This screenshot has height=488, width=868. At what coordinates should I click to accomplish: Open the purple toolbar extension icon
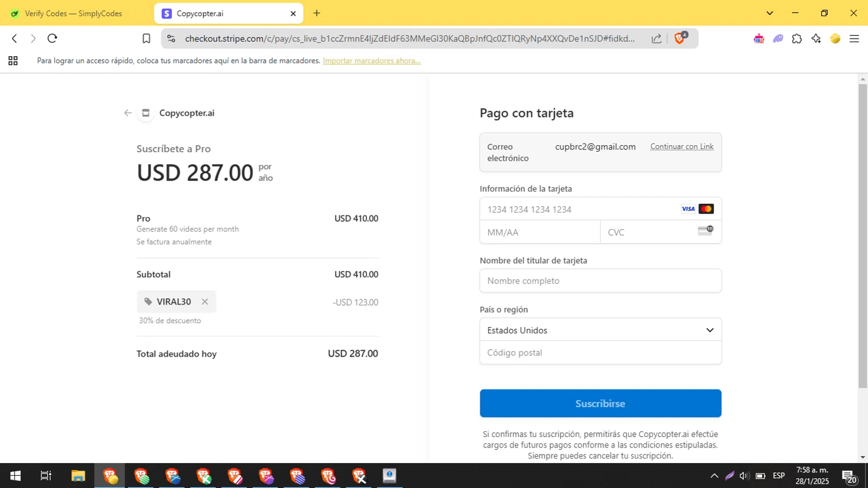click(x=778, y=39)
